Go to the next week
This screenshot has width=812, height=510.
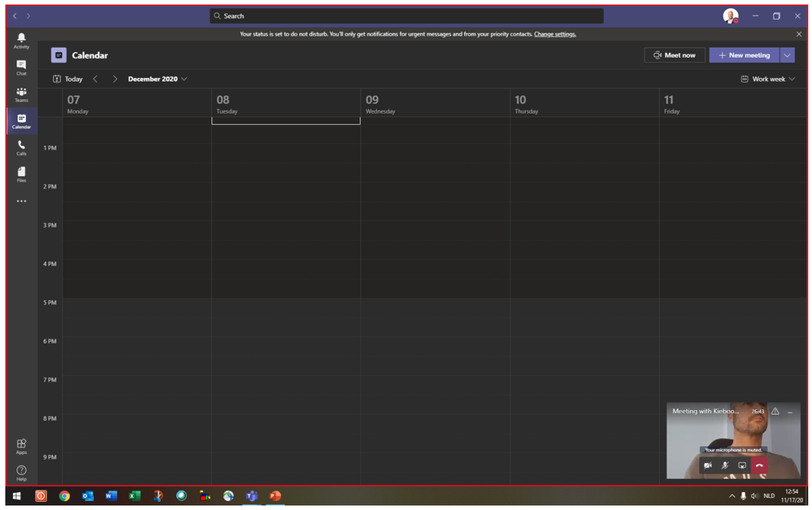coord(115,79)
